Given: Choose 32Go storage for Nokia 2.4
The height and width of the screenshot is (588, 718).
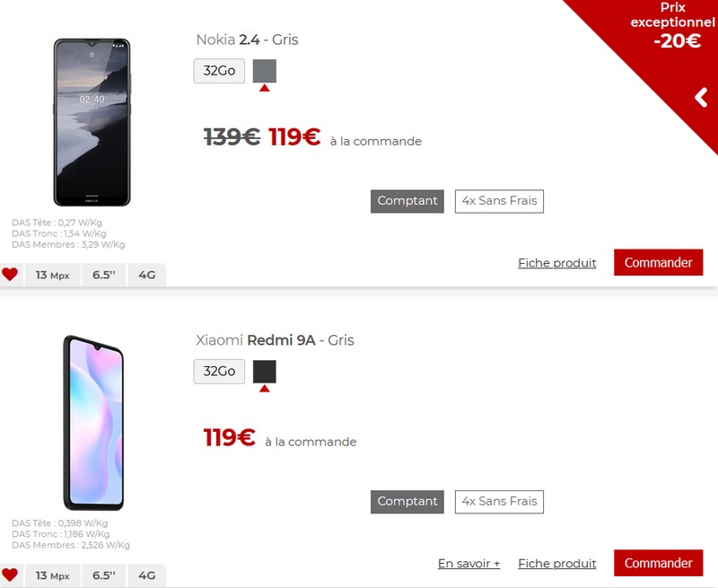Looking at the screenshot, I should tap(219, 71).
